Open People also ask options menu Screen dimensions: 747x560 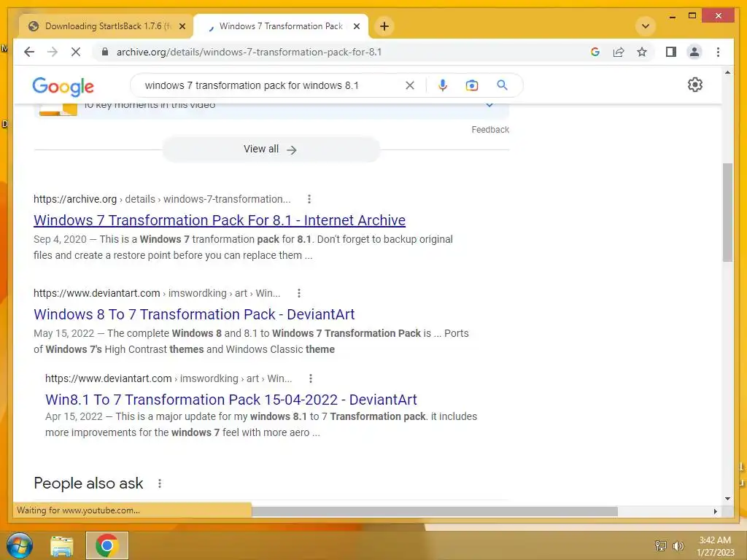[160, 483]
